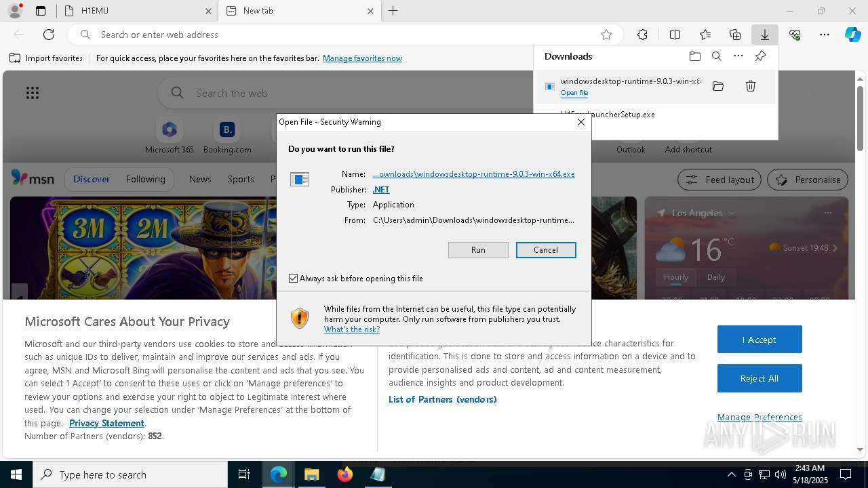Click the Windows Start button
The height and width of the screenshot is (488, 868).
16,474
